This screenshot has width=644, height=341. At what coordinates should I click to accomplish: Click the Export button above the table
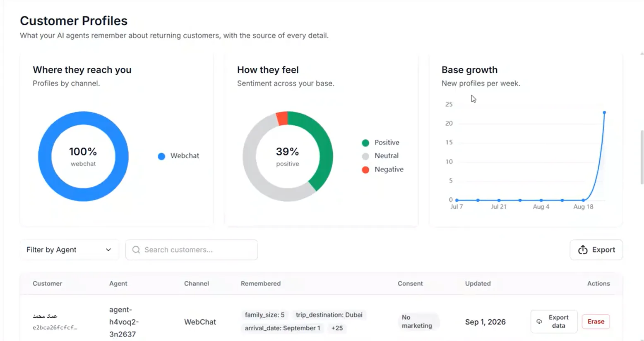pyautogui.click(x=596, y=250)
